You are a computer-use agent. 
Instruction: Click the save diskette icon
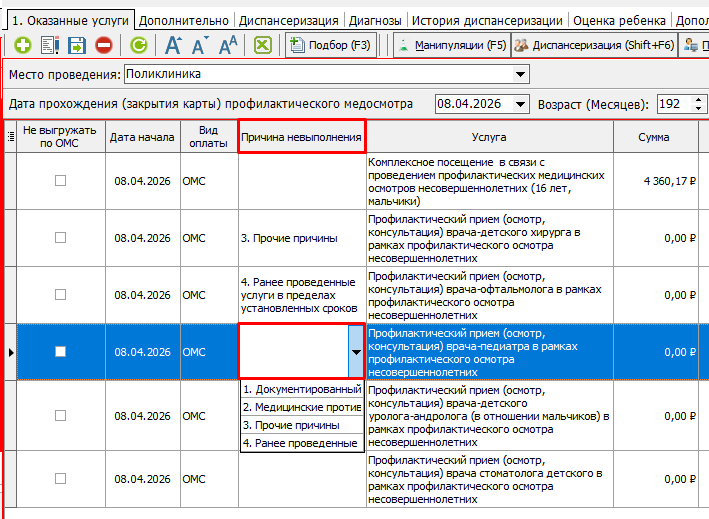coord(77,45)
